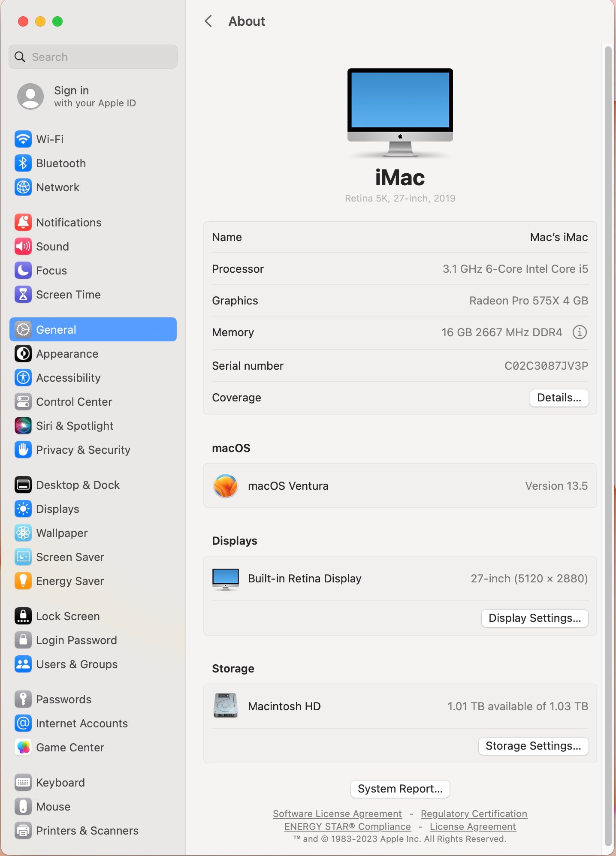Screen dimensions: 616x856
Task: Click the Search field
Action: (x=93, y=57)
